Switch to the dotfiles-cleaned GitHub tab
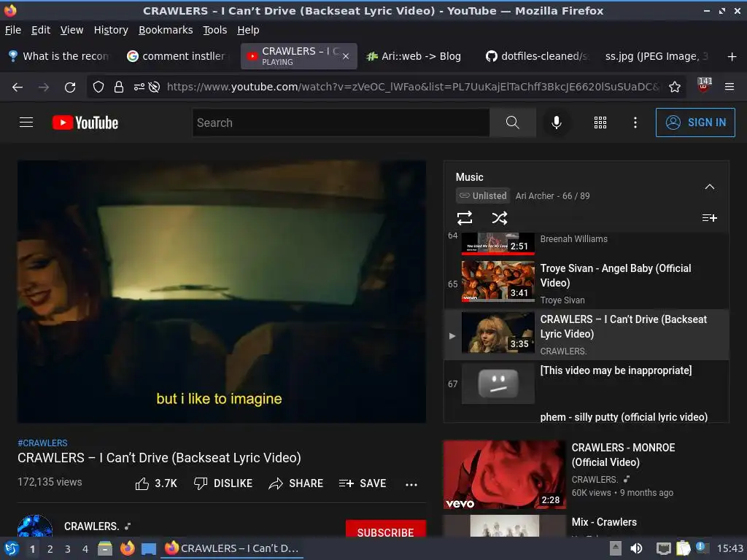The width and height of the screenshot is (747, 560). point(537,56)
